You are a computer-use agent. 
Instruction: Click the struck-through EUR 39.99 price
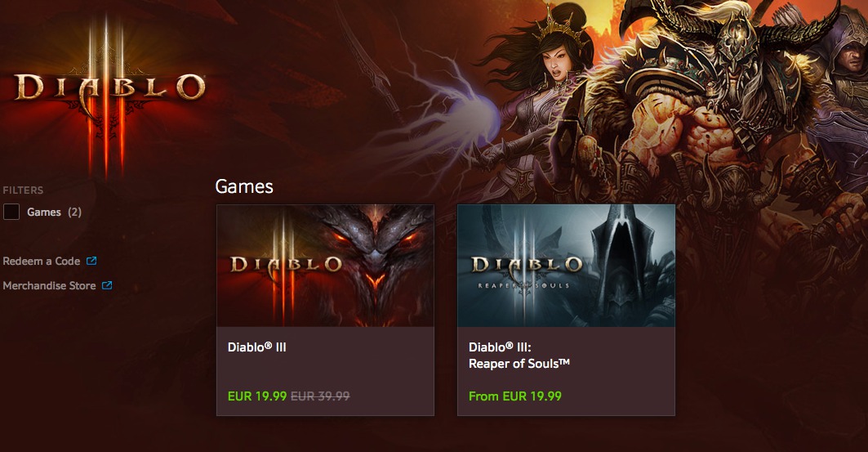pos(320,396)
